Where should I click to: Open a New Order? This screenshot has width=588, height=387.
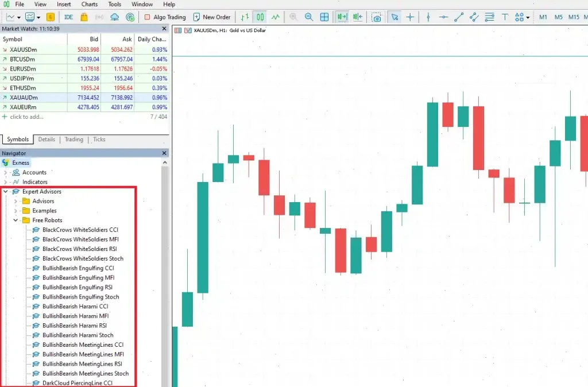[212, 17]
